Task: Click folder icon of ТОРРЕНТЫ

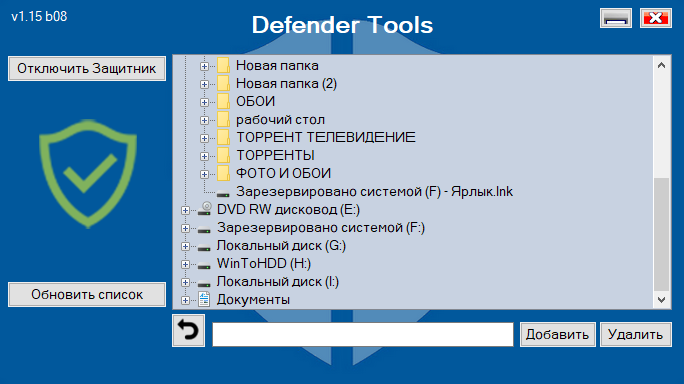Action: click(223, 156)
